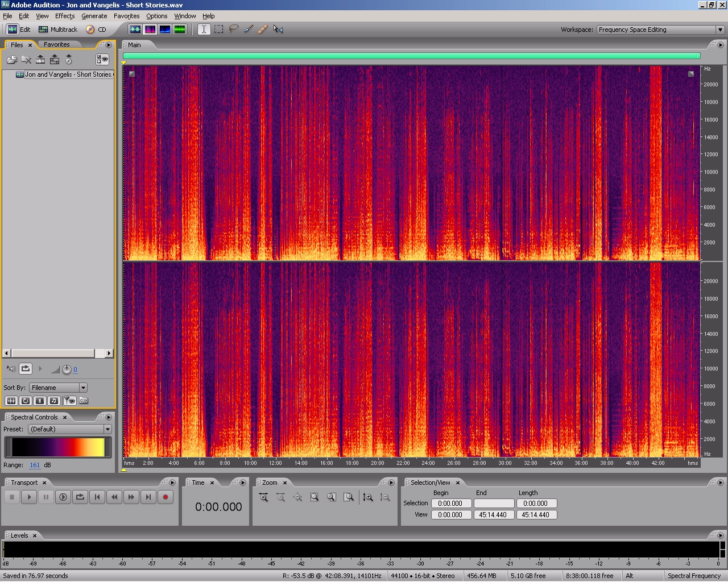Screen dimensions: 728x582
Task: Switch to Multitrack view
Action: [58, 30]
